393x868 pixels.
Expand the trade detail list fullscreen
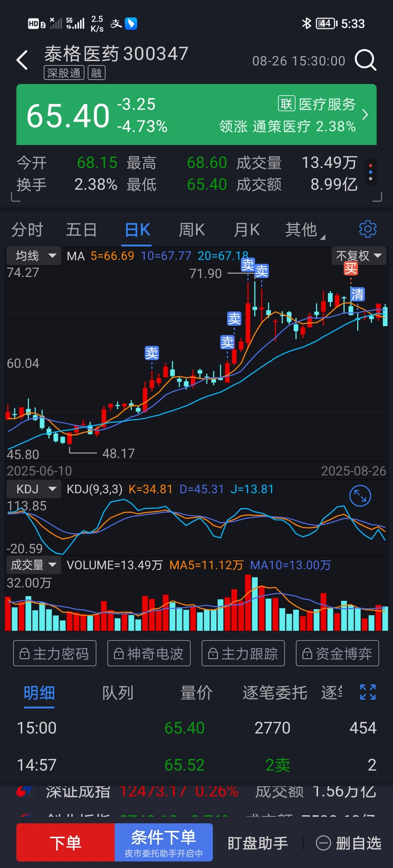368,692
